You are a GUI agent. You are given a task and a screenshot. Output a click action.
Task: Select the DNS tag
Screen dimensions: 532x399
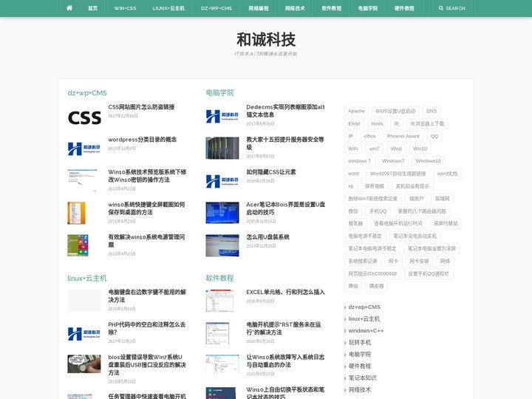432,111
